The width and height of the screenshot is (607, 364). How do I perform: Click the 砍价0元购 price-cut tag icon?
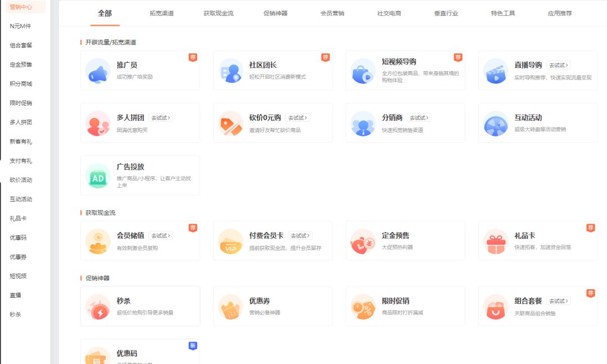pyautogui.click(x=230, y=122)
